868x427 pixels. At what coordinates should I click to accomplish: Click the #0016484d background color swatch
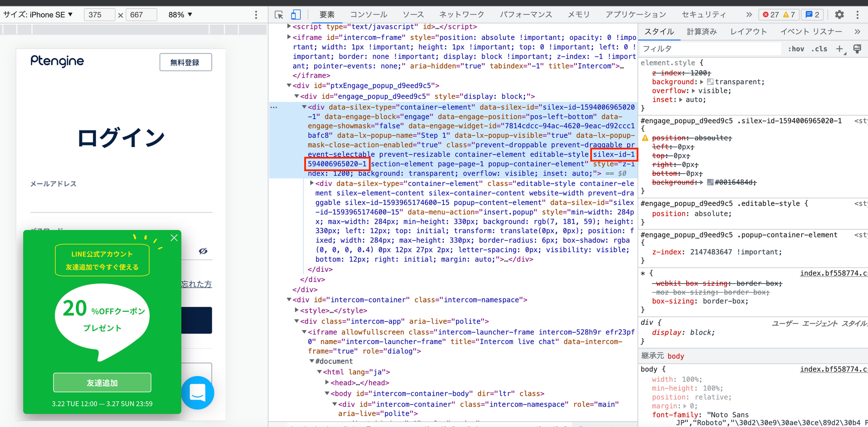click(710, 182)
